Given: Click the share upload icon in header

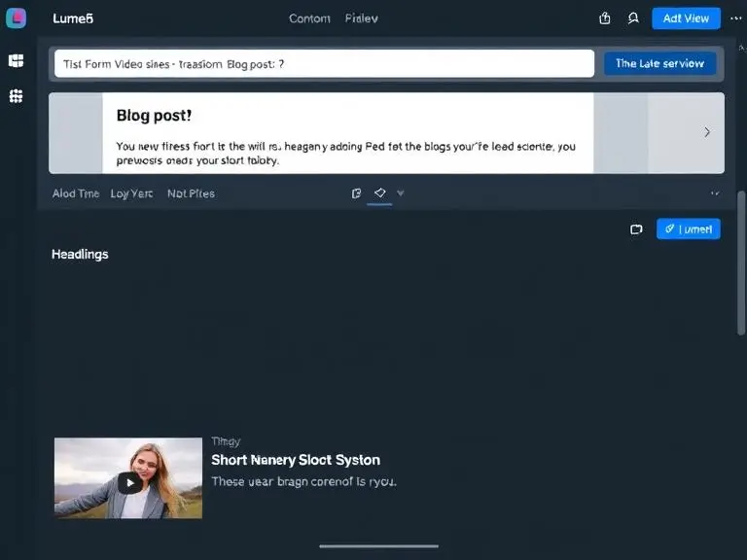Looking at the screenshot, I should [605, 18].
